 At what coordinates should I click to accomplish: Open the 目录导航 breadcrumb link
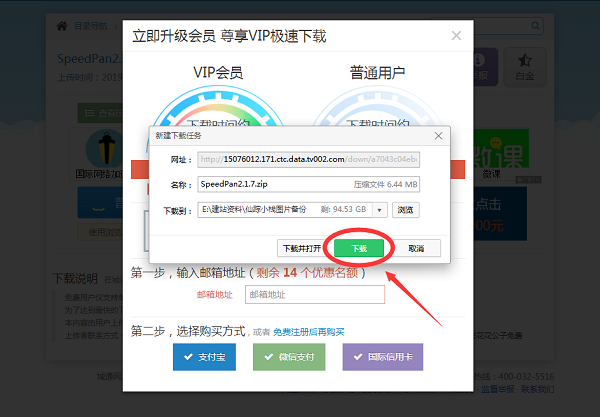point(91,26)
